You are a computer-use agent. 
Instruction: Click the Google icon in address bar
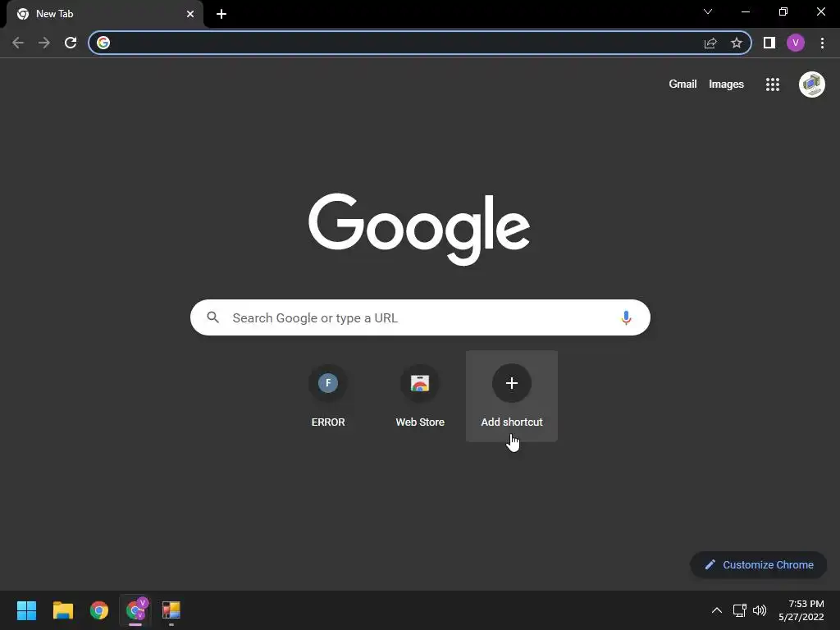[x=103, y=43]
